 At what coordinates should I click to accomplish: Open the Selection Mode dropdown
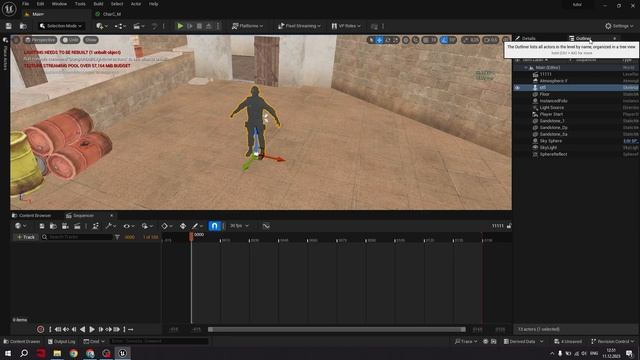(61, 26)
